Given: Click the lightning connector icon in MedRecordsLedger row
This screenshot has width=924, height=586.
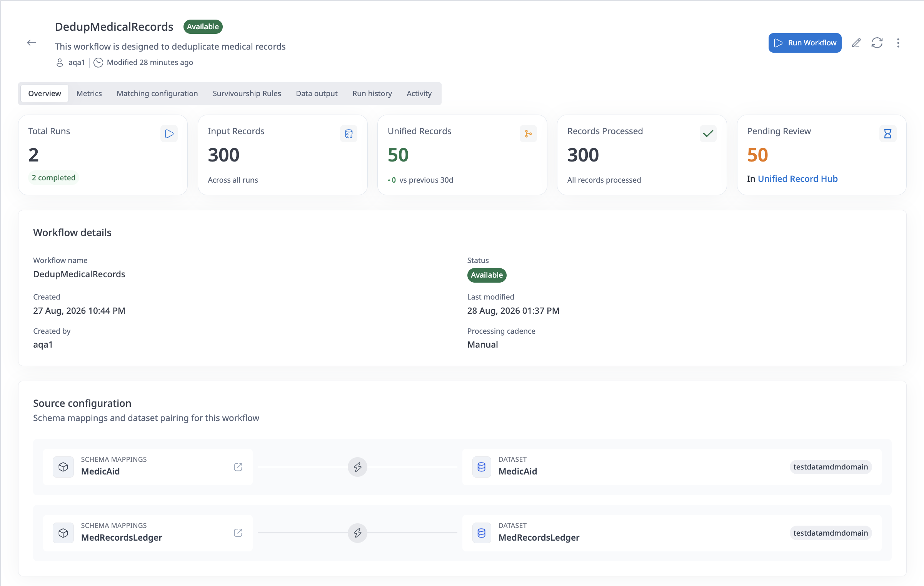Looking at the screenshot, I should coord(357,533).
